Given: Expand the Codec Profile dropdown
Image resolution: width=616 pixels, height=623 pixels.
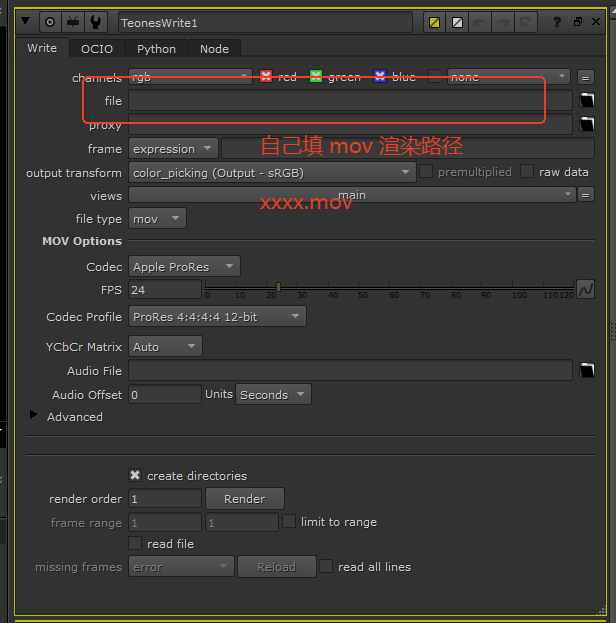Looking at the screenshot, I should (217, 317).
